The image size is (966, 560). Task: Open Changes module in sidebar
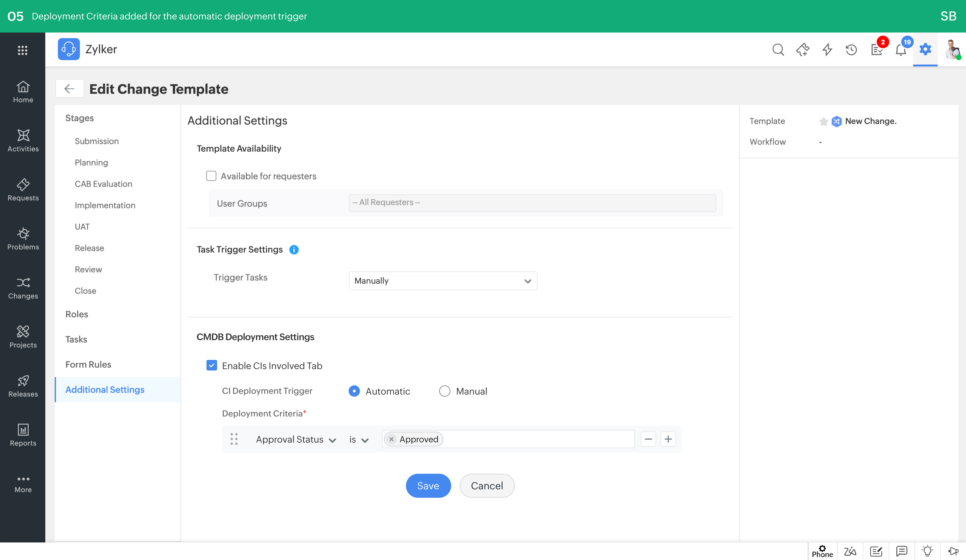pyautogui.click(x=23, y=288)
